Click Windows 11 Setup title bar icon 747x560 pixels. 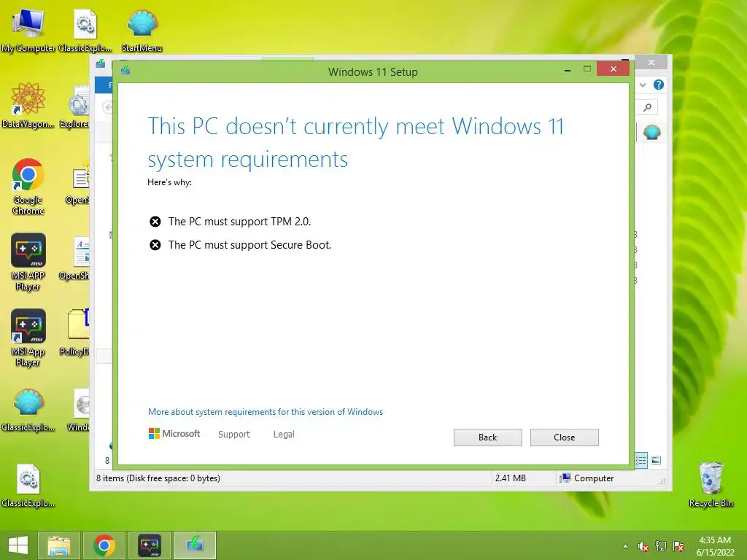point(125,71)
